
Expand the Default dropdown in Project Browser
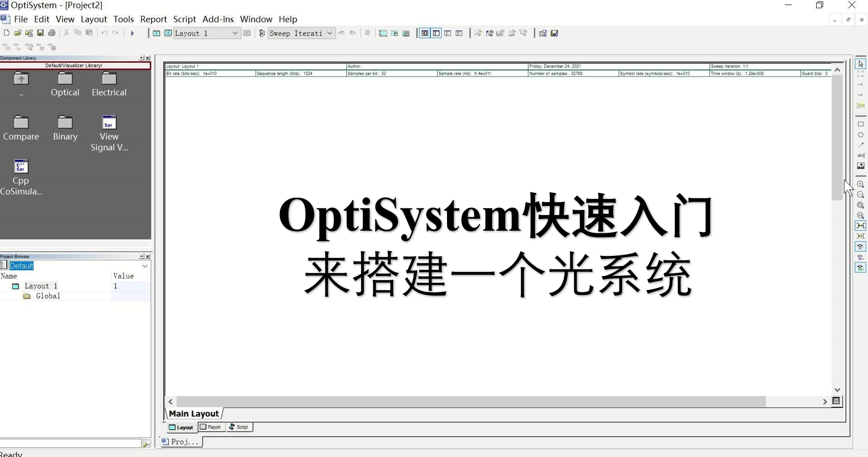[x=145, y=266]
